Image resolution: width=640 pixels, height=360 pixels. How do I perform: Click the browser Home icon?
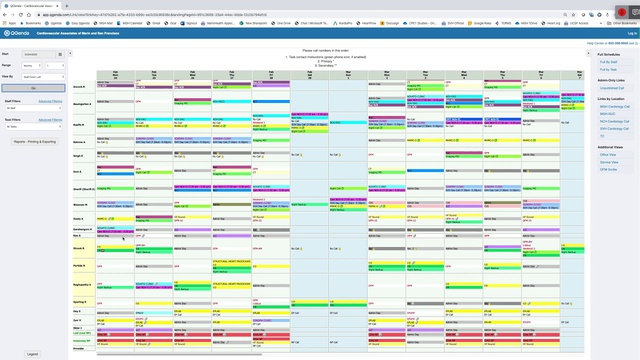pos(29,15)
